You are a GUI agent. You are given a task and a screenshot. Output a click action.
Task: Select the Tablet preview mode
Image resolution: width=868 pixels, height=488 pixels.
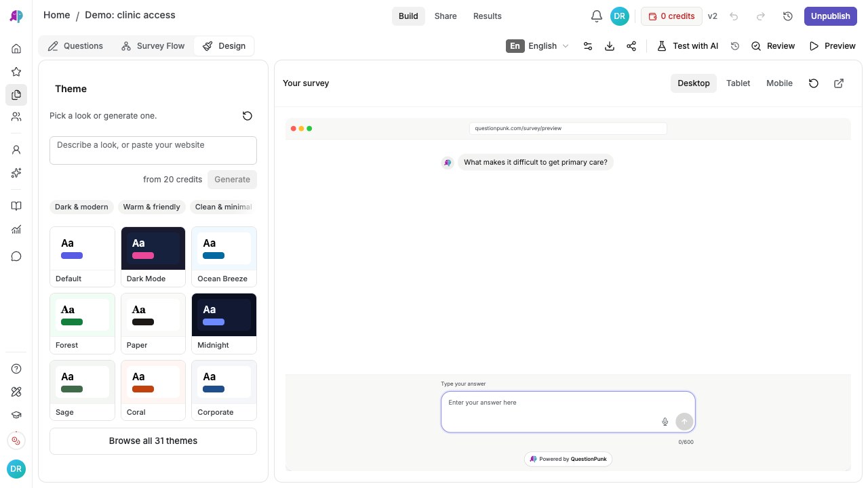coord(738,83)
